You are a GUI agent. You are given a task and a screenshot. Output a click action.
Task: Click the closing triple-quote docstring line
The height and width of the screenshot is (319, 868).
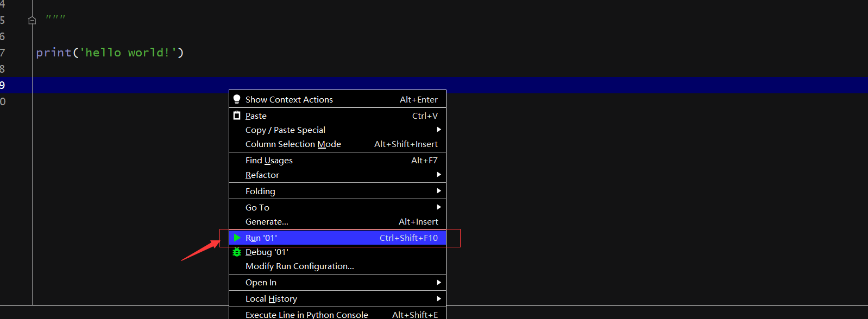pyautogui.click(x=55, y=18)
